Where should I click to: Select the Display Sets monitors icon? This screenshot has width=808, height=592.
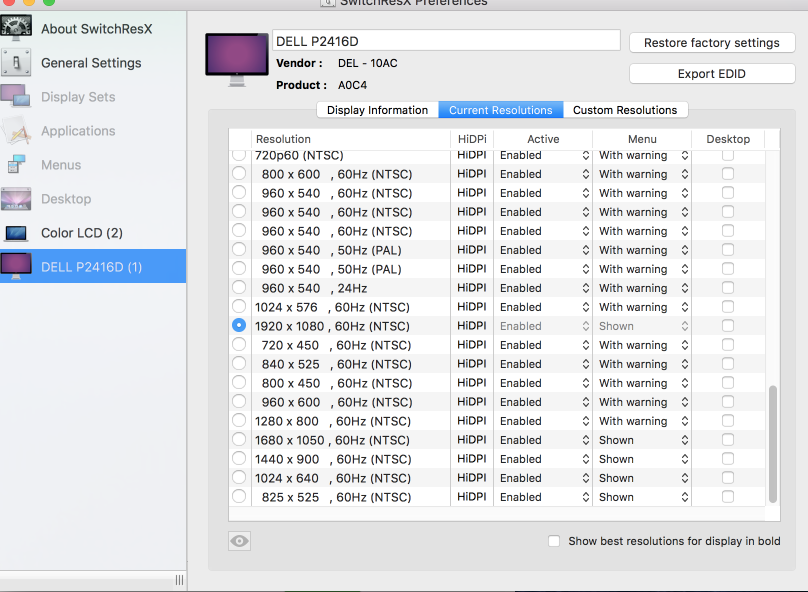[x=16, y=96]
